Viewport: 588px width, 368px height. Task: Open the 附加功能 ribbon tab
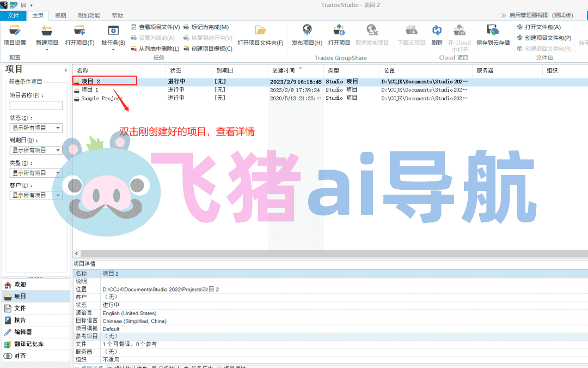coord(89,16)
